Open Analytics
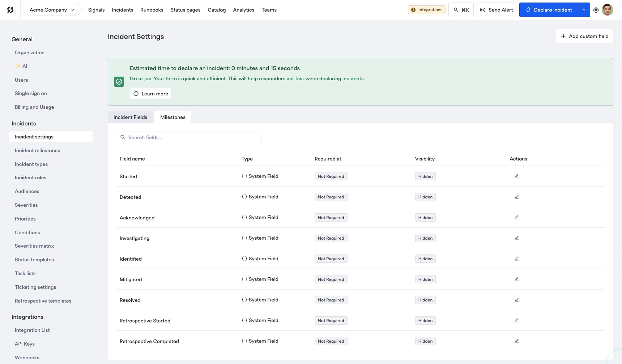The height and width of the screenshot is (364, 622). point(244,10)
